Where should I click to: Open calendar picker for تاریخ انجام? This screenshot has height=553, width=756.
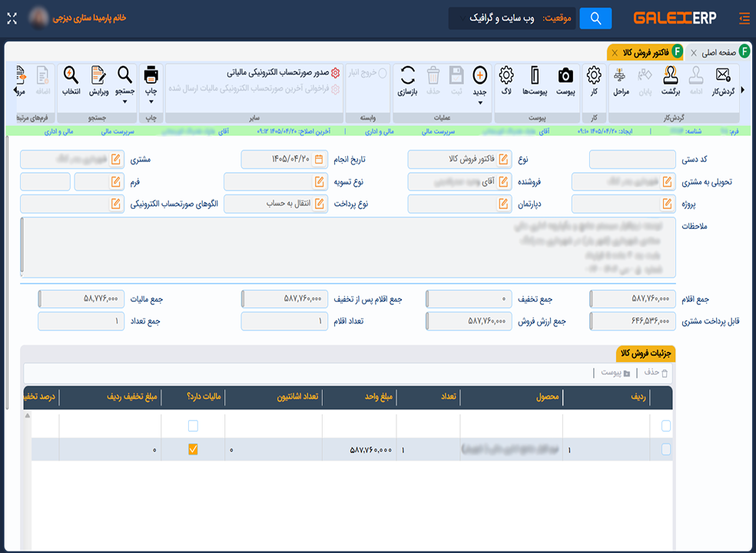319,159
